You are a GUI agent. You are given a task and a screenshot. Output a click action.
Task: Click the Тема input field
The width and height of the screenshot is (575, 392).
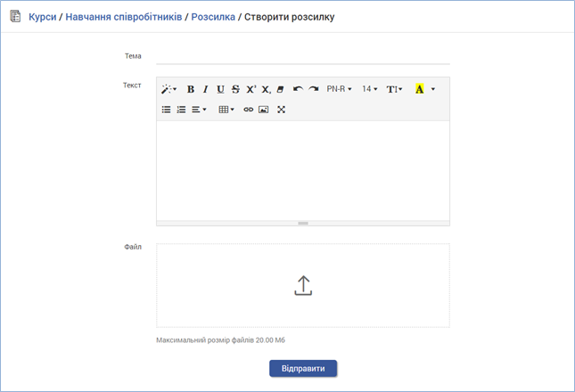(x=303, y=56)
